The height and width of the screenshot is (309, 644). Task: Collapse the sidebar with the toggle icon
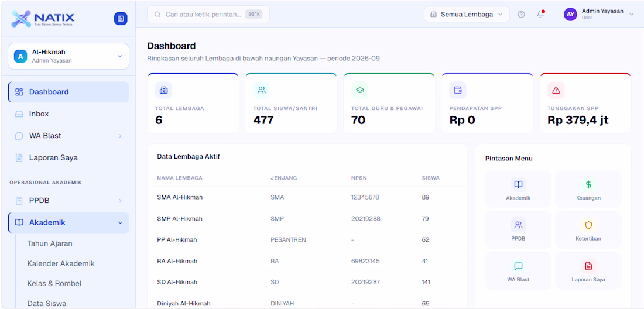[121, 19]
